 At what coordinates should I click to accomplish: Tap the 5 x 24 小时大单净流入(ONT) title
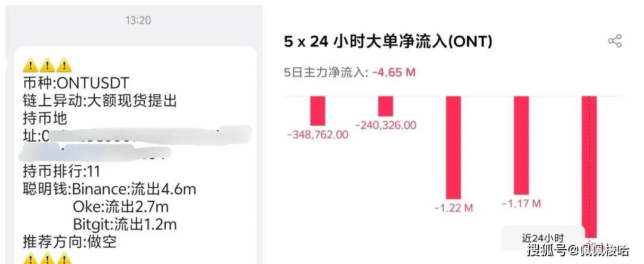388,42
